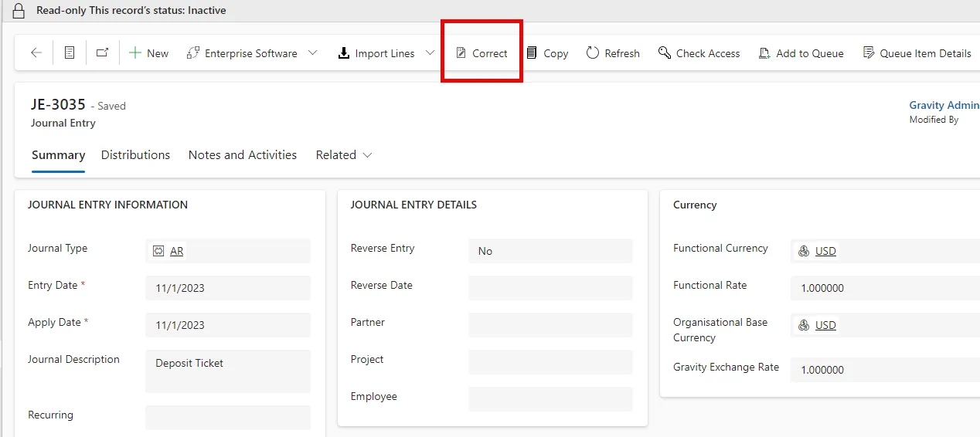Click the Employee lookup field
This screenshot has height=437, width=980.
point(550,399)
